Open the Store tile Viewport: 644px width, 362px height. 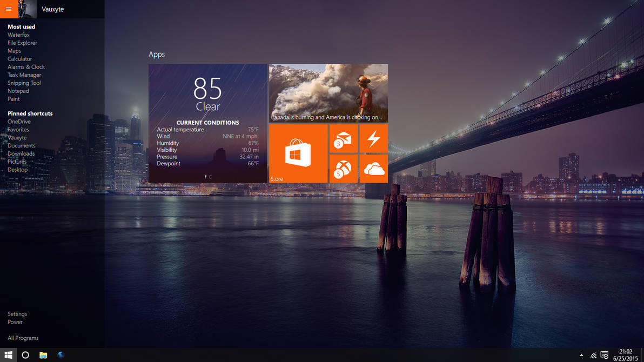298,152
